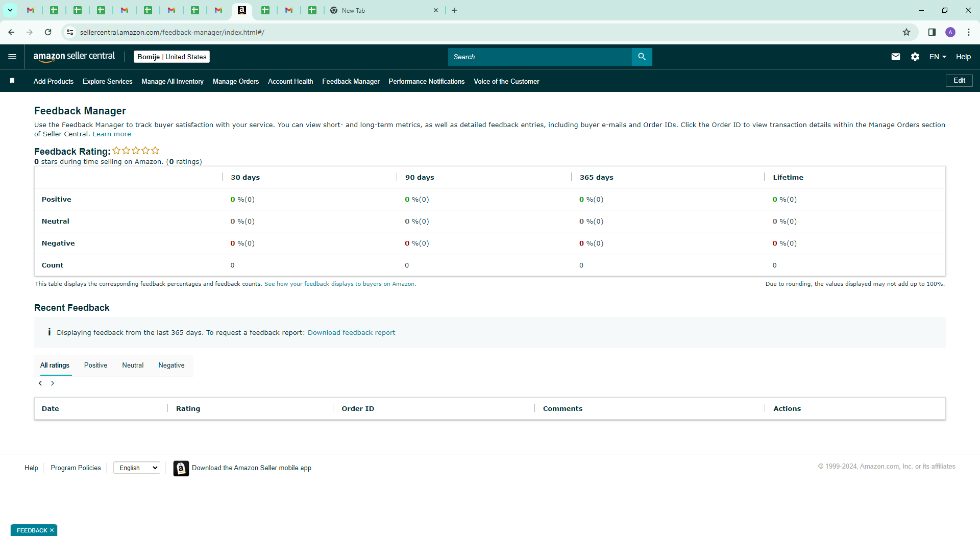Viewport: 980px width, 536px height.
Task: Go to previous feedback page chevron
Action: coord(40,383)
